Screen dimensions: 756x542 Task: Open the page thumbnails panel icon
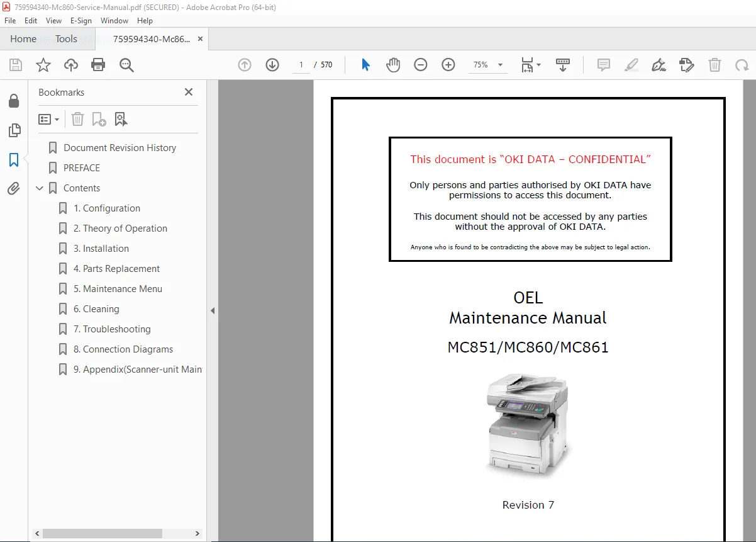[14, 130]
